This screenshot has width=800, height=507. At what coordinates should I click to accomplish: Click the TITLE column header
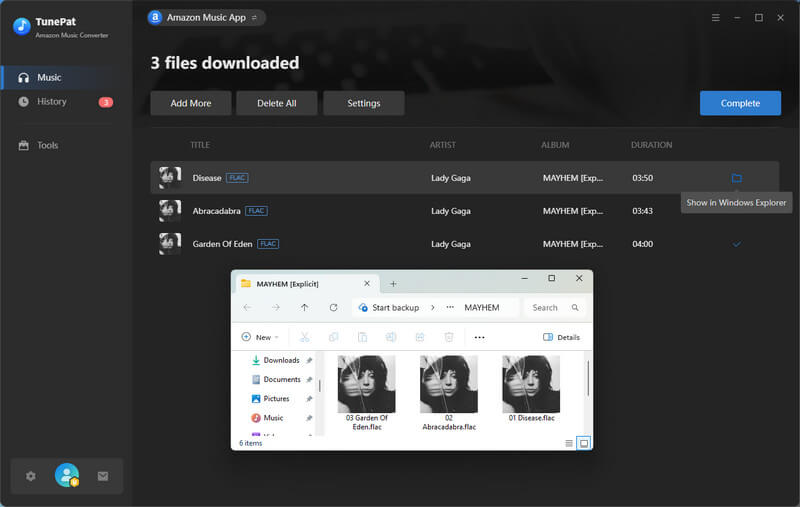pos(200,145)
